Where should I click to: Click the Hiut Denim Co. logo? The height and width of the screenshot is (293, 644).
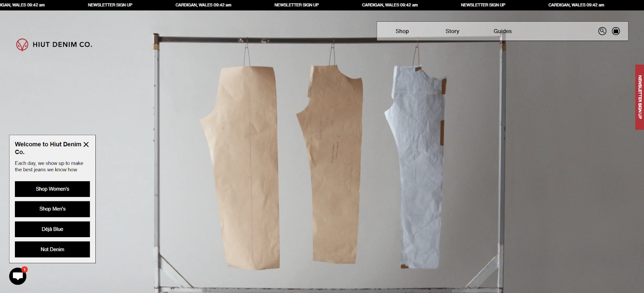click(x=54, y=45)
